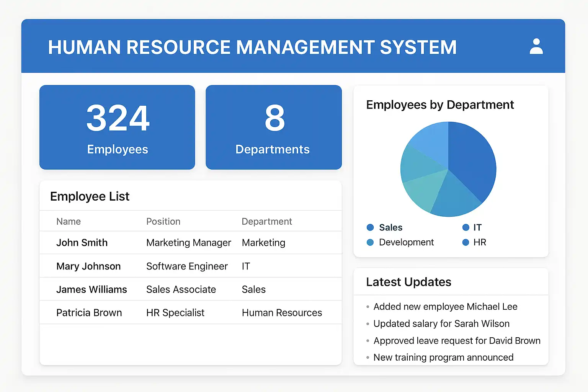Viewport: 588px width, 392px height.
Task: Open the 'New training program announced' update
Action: [x=443, y=357]
